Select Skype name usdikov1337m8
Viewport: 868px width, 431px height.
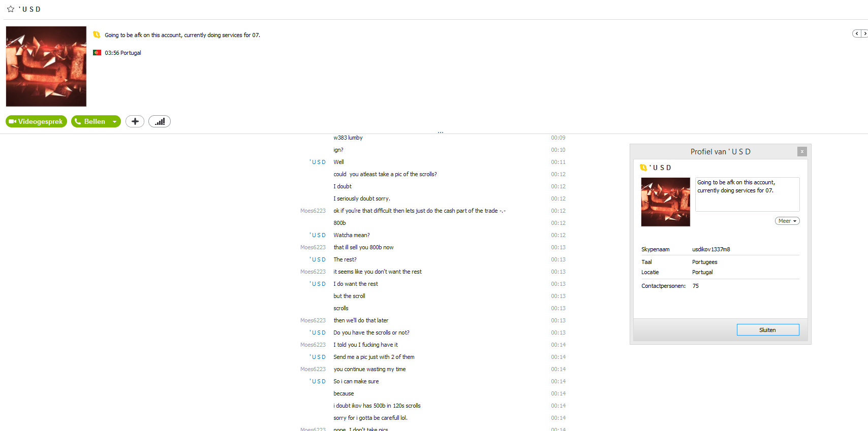tap(711, 249)
